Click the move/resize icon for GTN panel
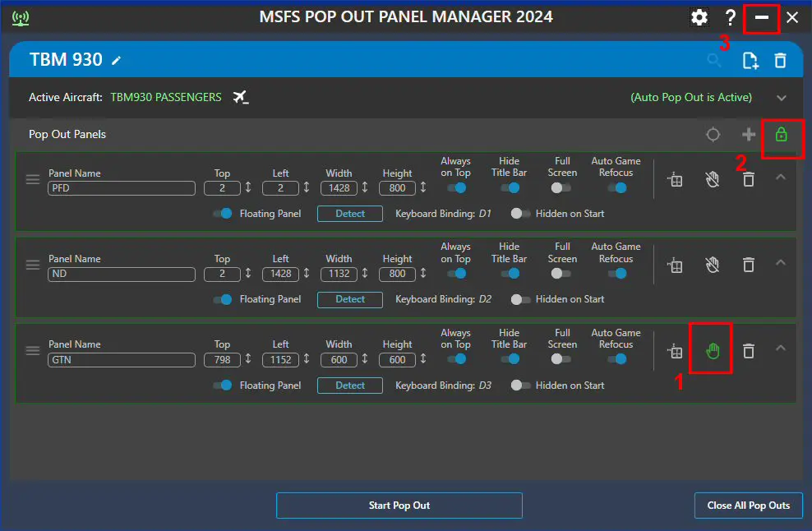Viewport: 812px width, 531px height. pyautogui.click(x=675, y=351)
